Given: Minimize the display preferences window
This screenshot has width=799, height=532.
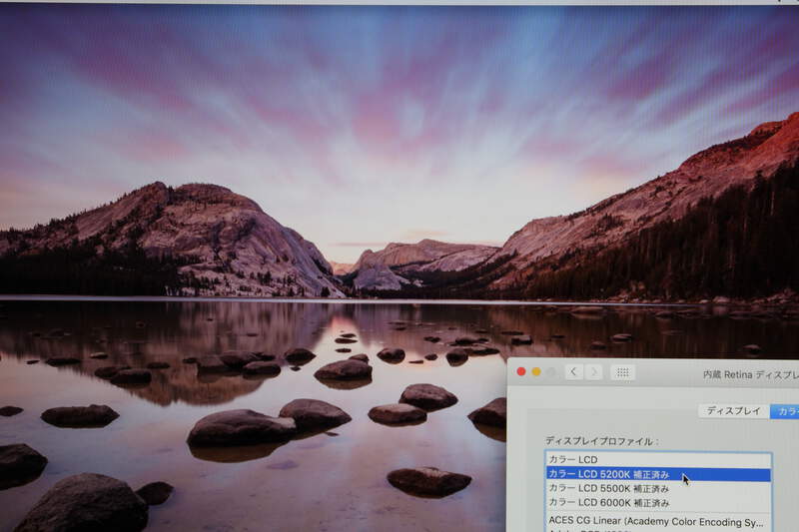Looking at the screenshot, I should [536, 372].
